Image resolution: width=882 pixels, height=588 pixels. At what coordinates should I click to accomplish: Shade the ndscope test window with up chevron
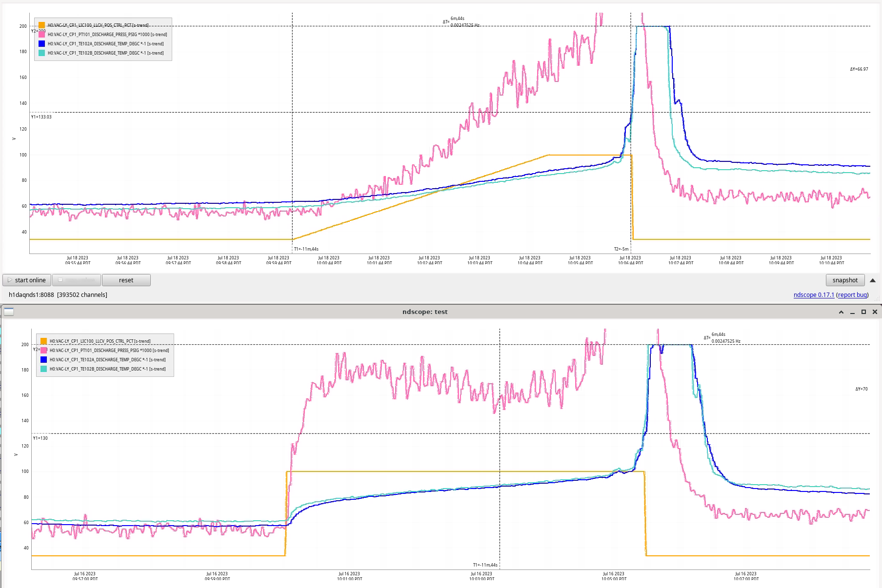[x=841, y=312]
